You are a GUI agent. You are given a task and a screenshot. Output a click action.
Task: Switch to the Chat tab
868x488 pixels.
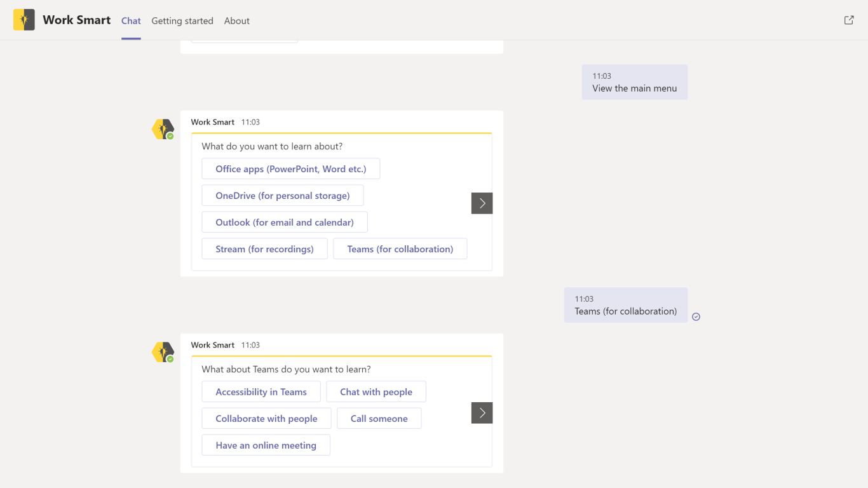point(131,20)
